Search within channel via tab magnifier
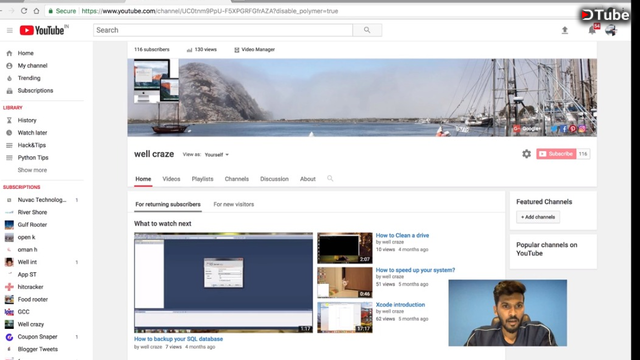Viewport: 640px width, 360px height. (x=330, y=178)
